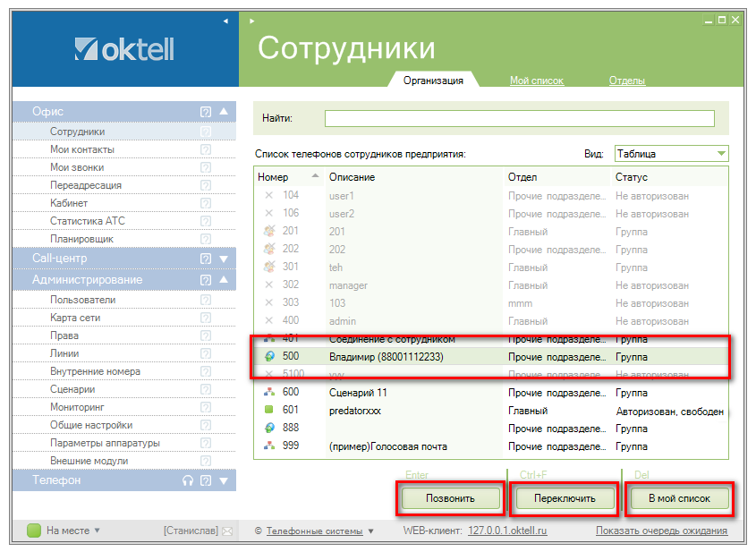Click the envelope icon next to [Станислав]
The image size is (756, 552).
tap(227, 531)
